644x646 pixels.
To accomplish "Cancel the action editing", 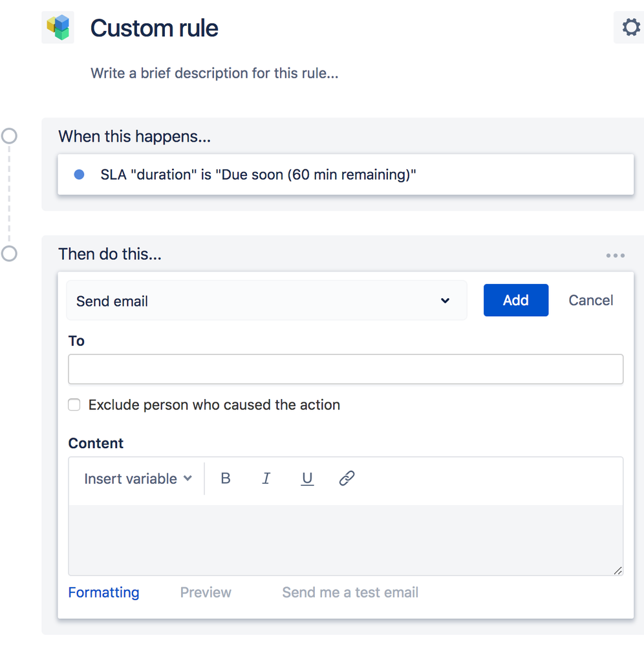I will click(x=590, y=300).
